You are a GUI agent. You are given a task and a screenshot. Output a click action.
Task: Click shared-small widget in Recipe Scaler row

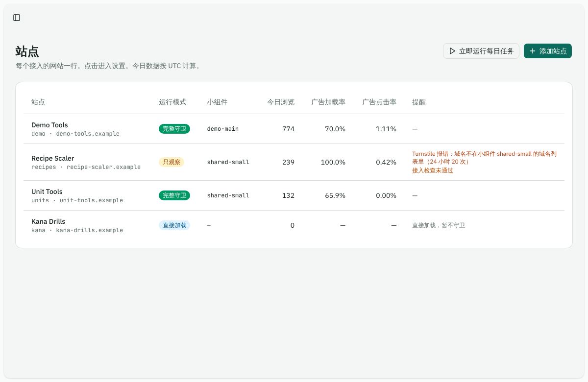(x=228, y=162)
